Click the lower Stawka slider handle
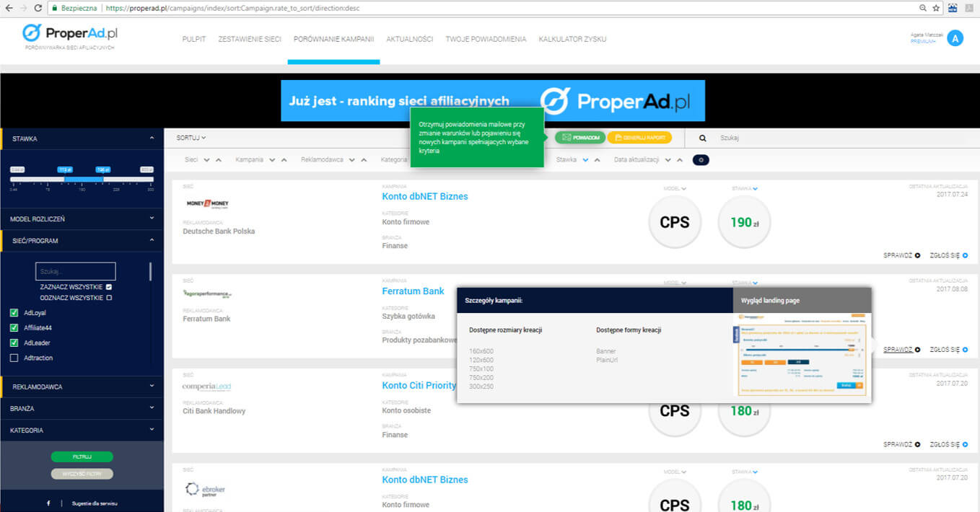The height and width of the screenshot is (512, 980). 64,170
